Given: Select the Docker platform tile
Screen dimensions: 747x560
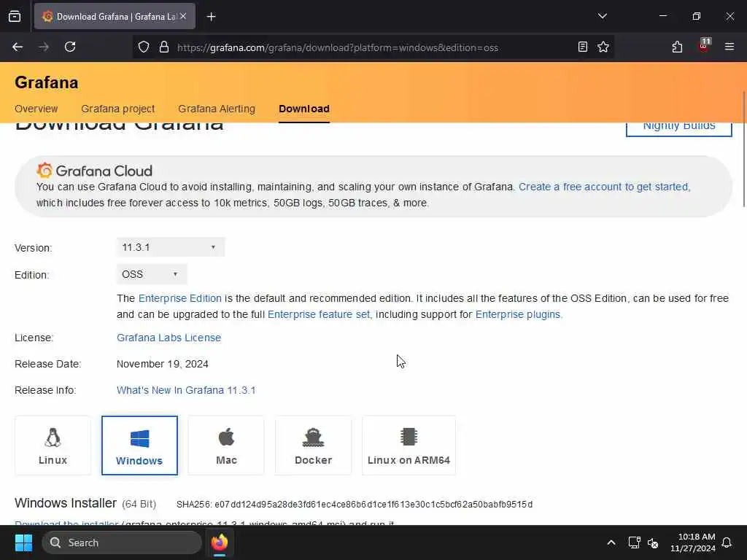Looking at the screenshot, I should tap(313, 446).
